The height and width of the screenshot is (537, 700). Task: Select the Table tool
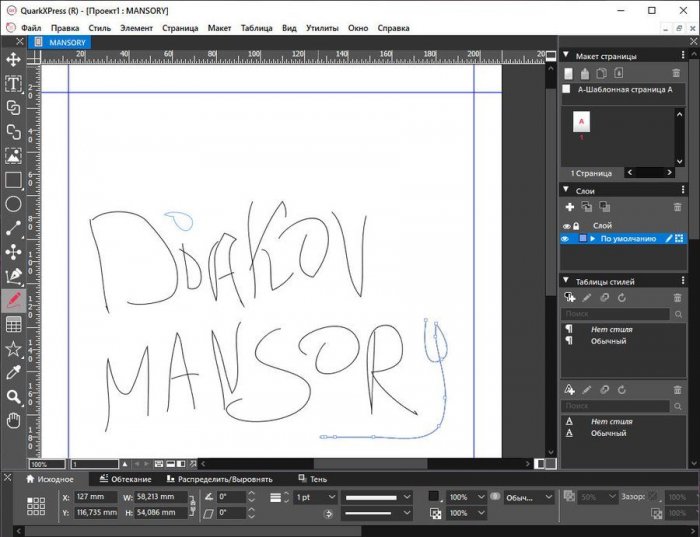14,325
